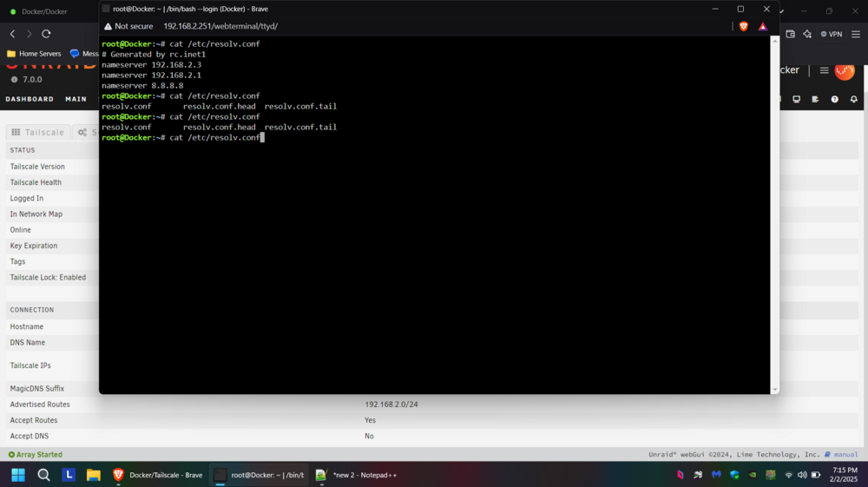Open battery status tray icon
The image size is (868, 487).
tap(816, 475)
